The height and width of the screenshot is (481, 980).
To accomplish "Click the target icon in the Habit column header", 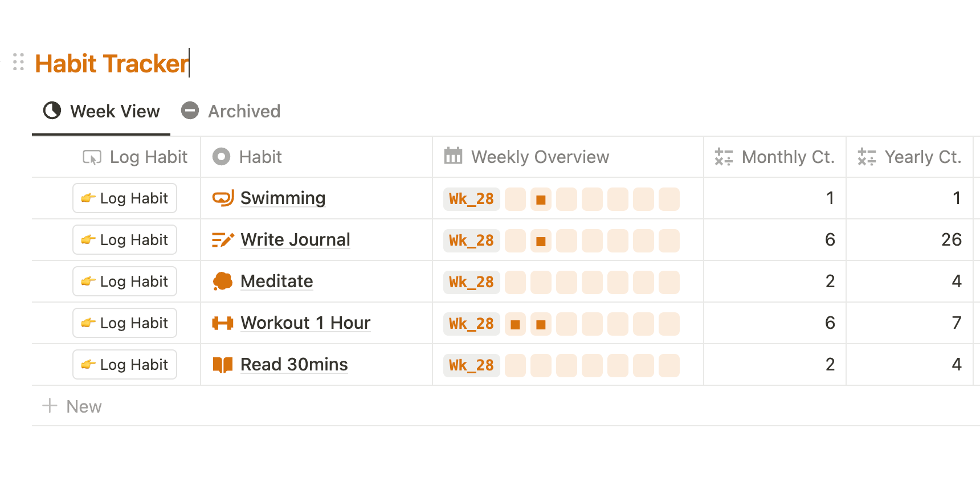I will (222, 156).
